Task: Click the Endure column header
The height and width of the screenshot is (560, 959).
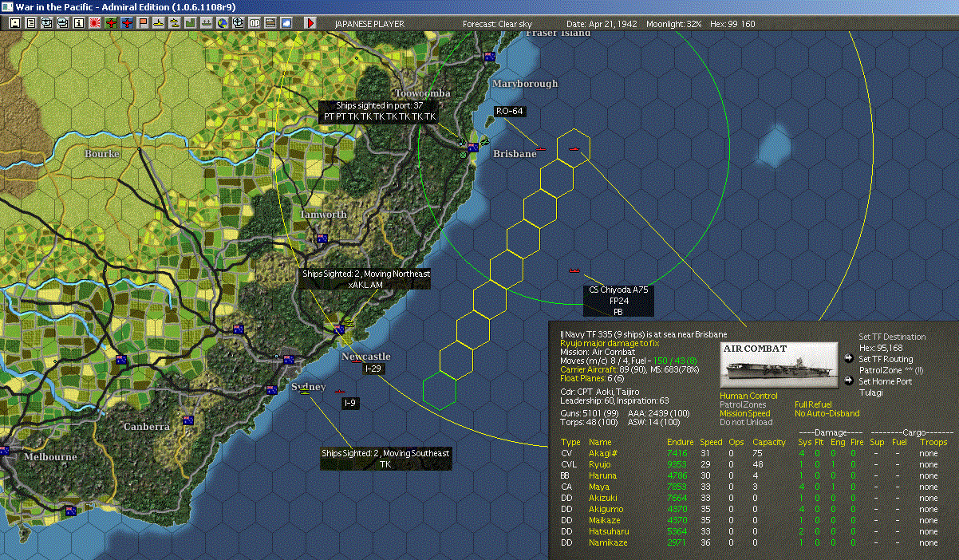Action: (680, 441)
